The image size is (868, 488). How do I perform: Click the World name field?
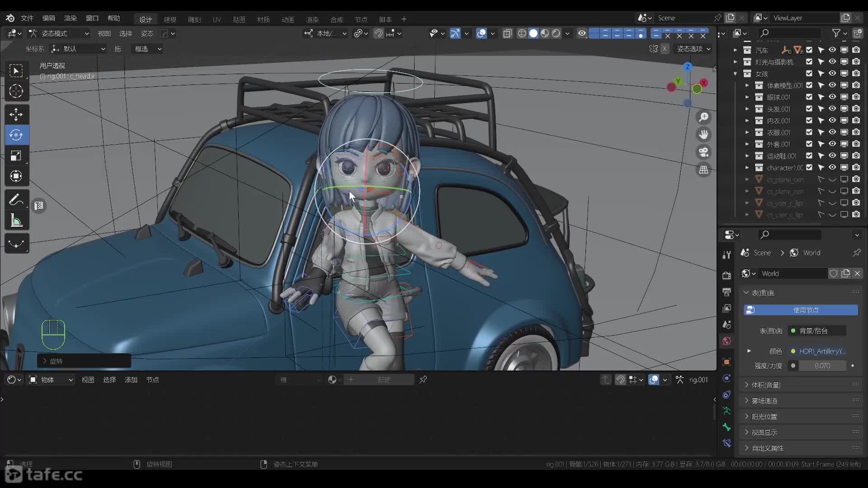click(793, 273)
